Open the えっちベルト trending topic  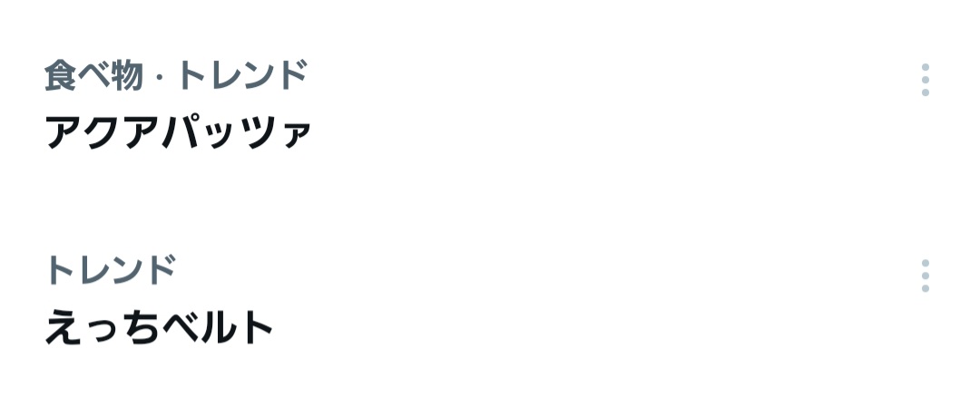point(160,327)
